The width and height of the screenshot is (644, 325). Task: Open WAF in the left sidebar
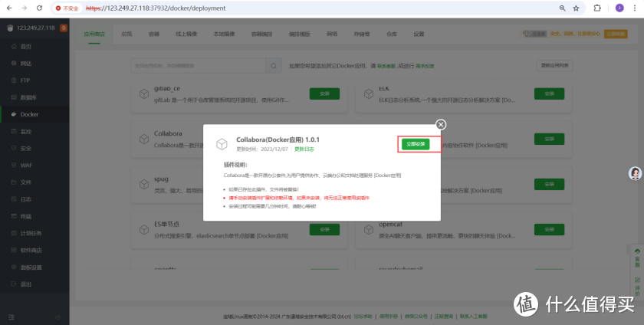[26, 165]
